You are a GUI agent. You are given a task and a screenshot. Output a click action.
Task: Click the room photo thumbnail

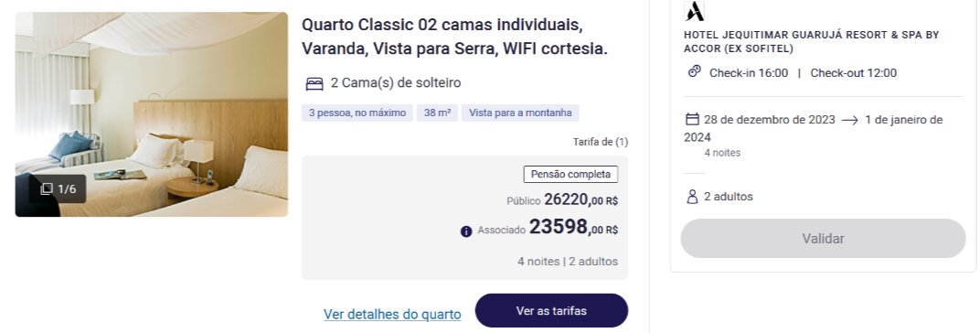pos(152,114)
